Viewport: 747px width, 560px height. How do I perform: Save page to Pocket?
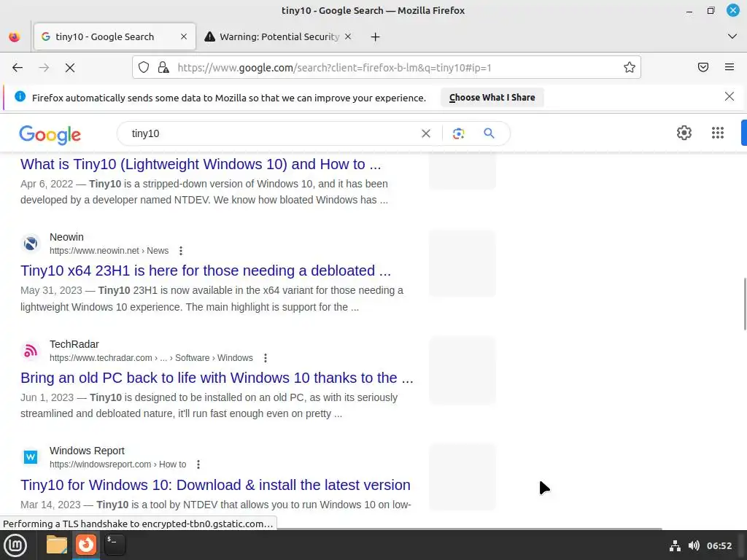[x=703, y=67]
